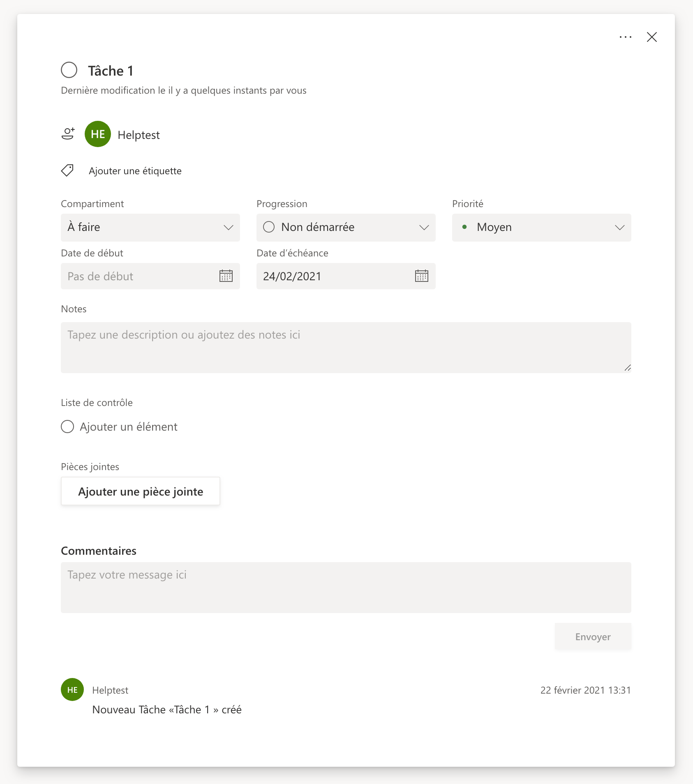The height and width of the screenshot is (784, 693).
Task: Open the Priorité dropdown
Action: (x=541, y=228)
